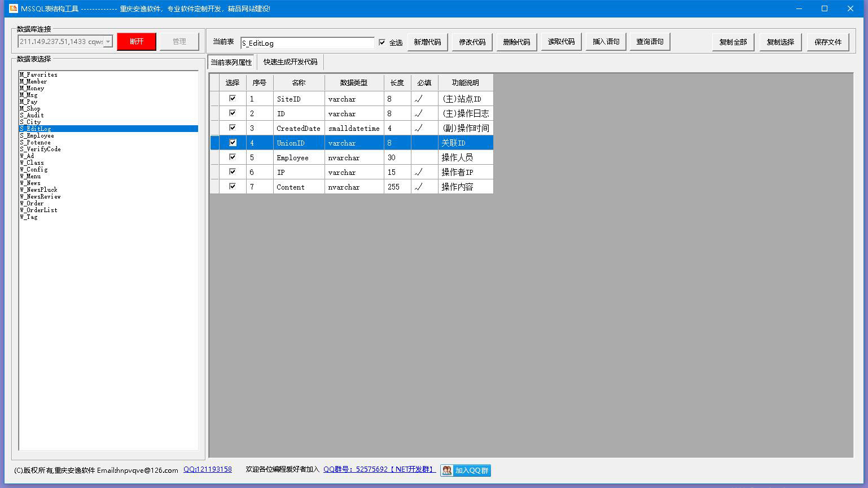Uncheck the Content row checkbox

pyautogui.click(x=233, y=187)
